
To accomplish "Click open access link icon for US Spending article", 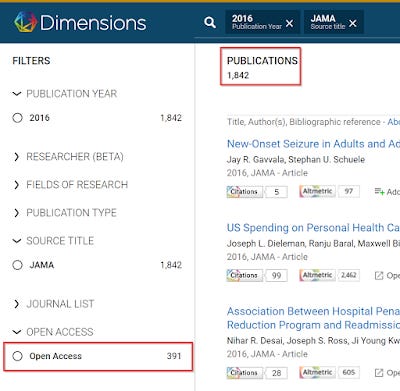I will 379,275.
